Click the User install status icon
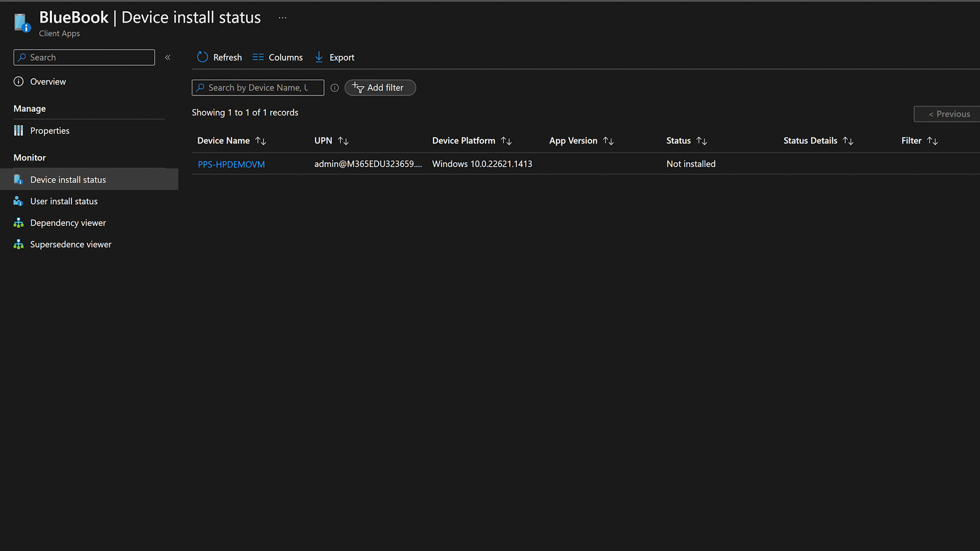 point(19,201)
